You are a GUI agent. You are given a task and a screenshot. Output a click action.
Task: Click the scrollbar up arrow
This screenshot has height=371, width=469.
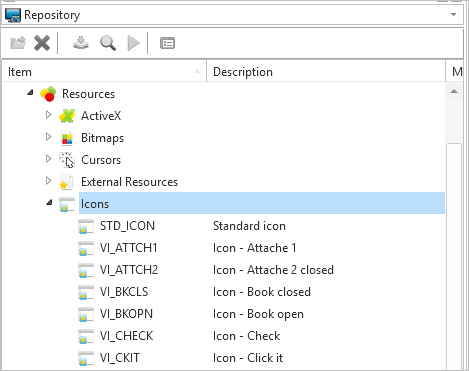(454, 91)
